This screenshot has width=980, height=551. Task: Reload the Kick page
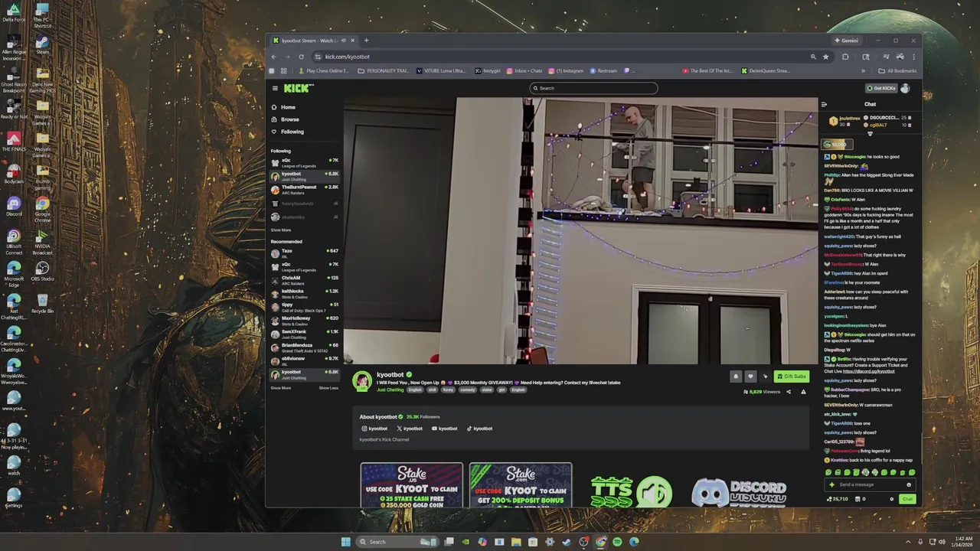(301, 57)
